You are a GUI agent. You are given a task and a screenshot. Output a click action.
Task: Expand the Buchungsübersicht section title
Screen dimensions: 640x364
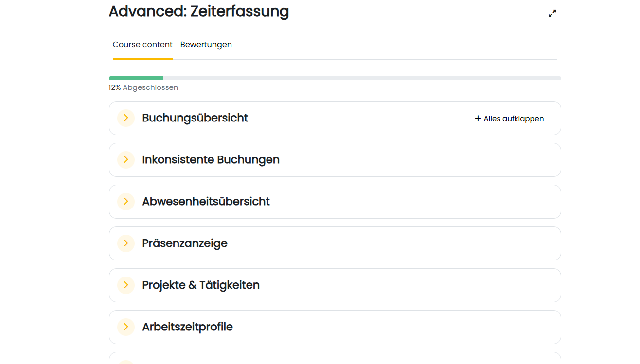coord(195,118)
